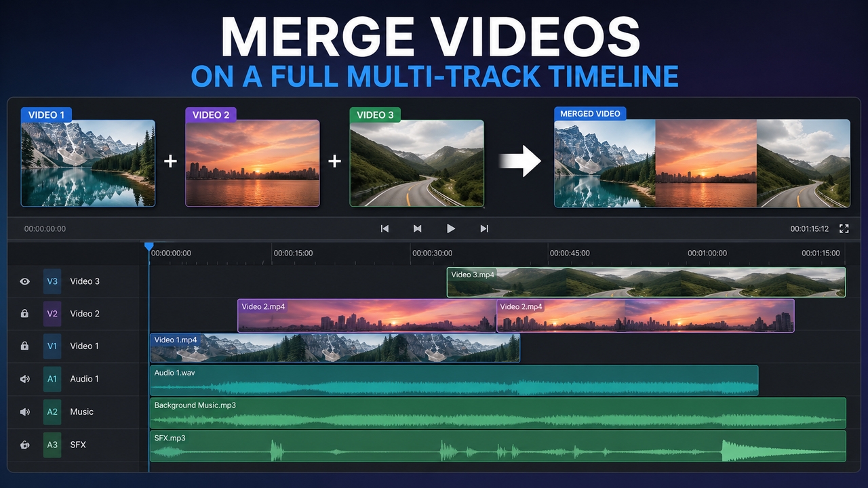The image size is (868, 488).
Task: Select the V1 track badge
Action: [x=52, y=346]
